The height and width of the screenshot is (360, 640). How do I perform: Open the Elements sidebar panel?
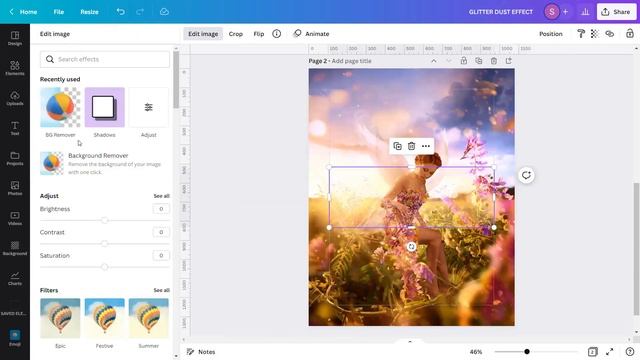coord(15,68)
